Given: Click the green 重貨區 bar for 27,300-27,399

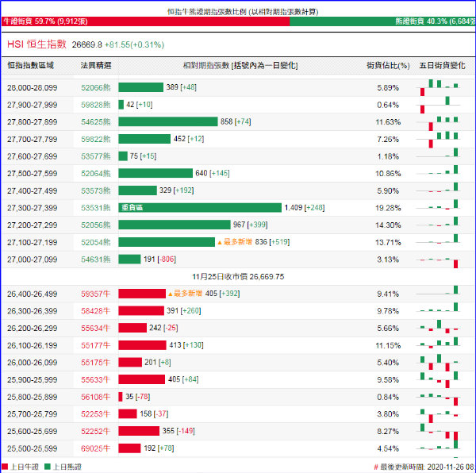Looking at the screenshot, I should coord(200,208).
